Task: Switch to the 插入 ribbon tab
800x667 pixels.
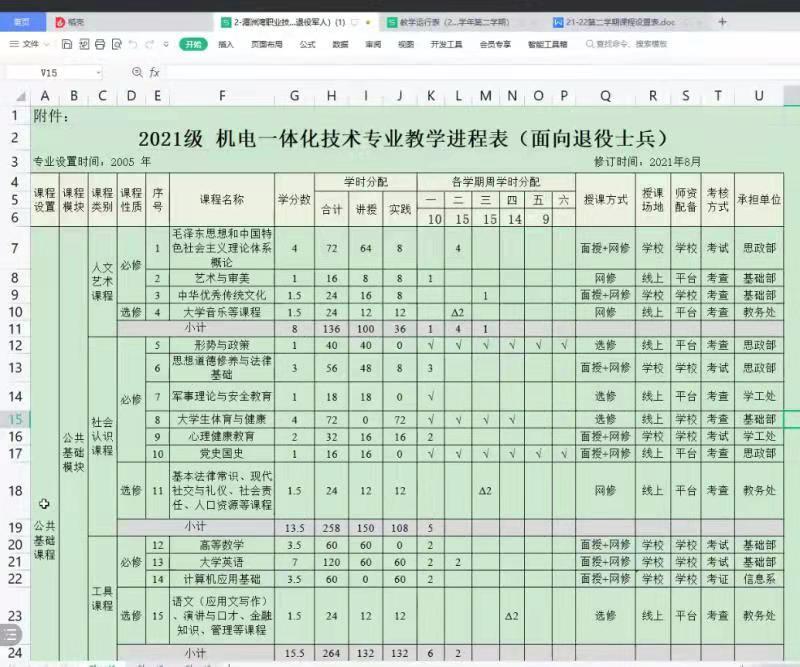Action: [226, 44]
